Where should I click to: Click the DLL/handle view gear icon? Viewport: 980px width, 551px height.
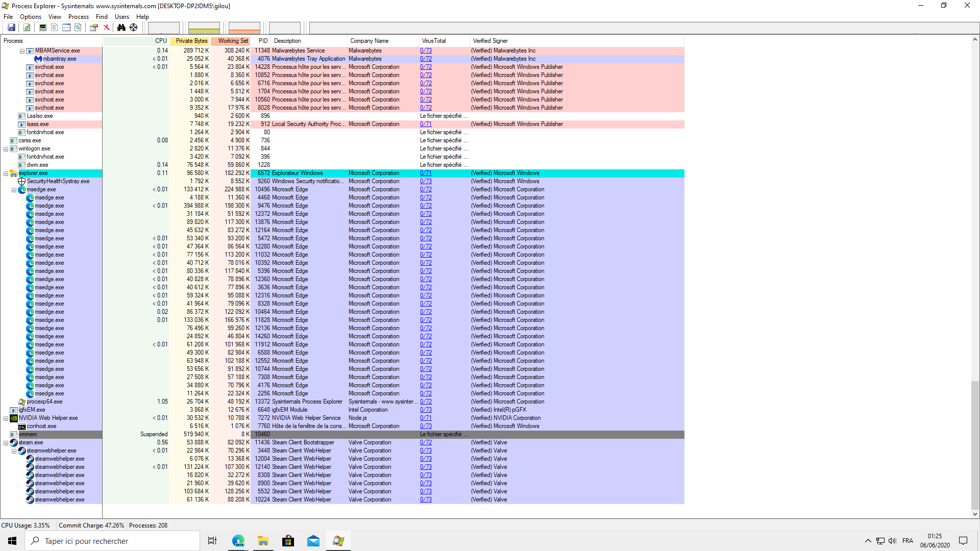pyautogui.click(x=78, y=28)
